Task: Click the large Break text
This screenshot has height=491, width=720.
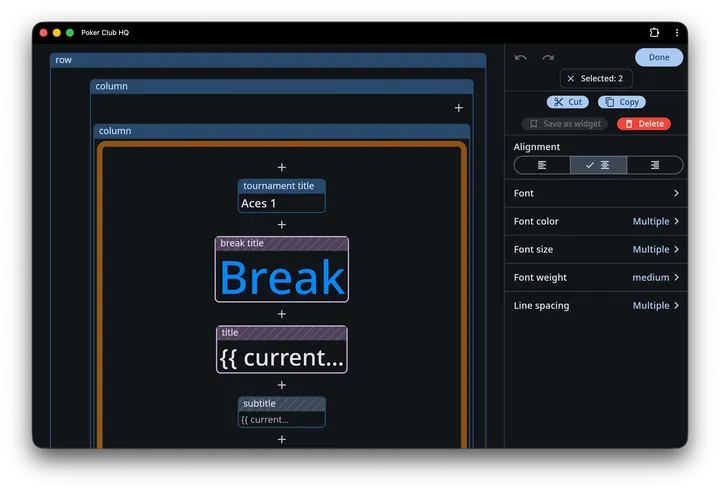Action: click(x=282, y=277)
